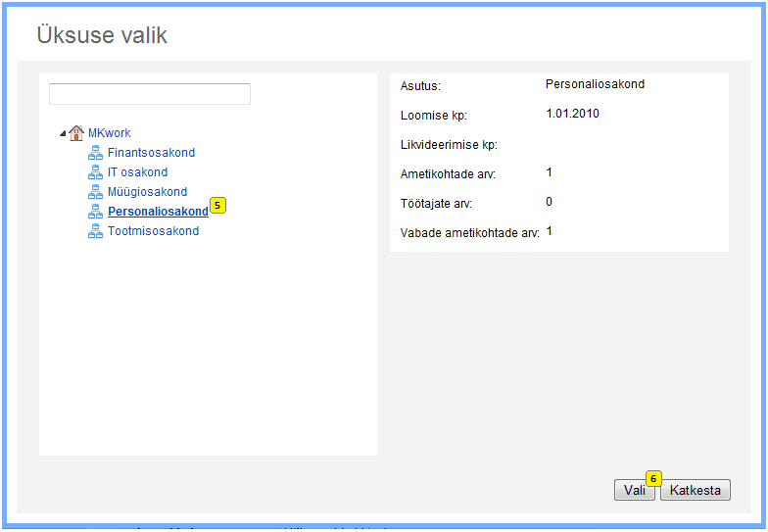Select the MKwork root unit label

tap(109, 133)
